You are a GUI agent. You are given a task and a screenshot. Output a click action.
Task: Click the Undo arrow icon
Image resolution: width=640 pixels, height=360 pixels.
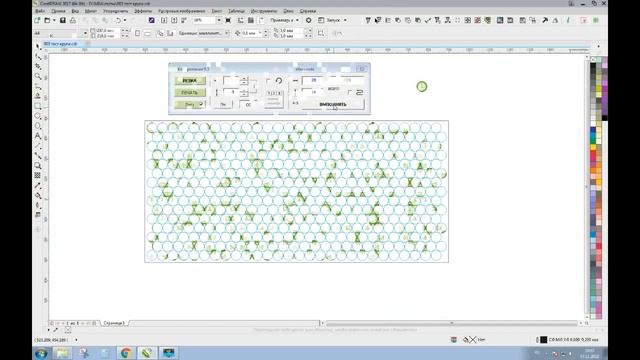click(x=118, y=20)
